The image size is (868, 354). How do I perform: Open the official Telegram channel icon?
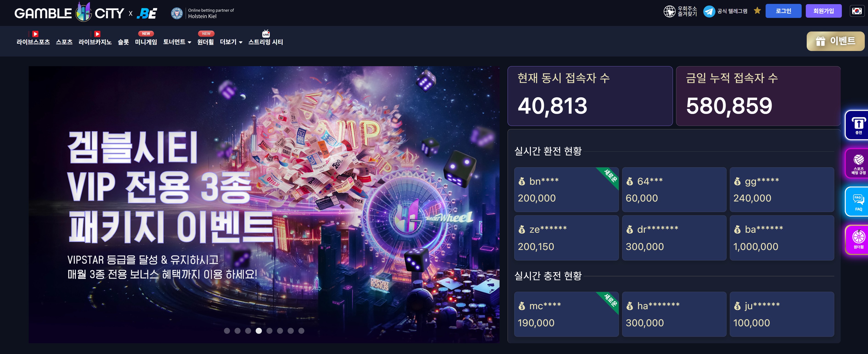709,11
